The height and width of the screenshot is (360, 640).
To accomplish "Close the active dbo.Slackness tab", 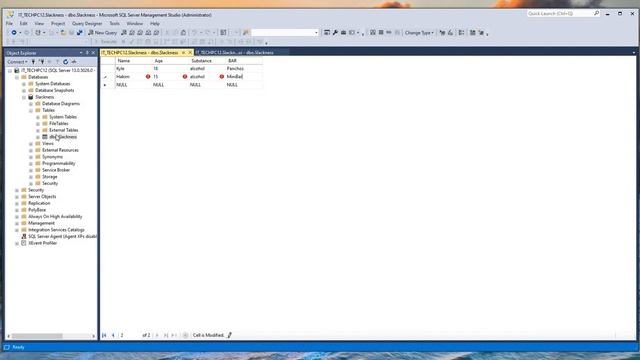I will coord(190,53).
